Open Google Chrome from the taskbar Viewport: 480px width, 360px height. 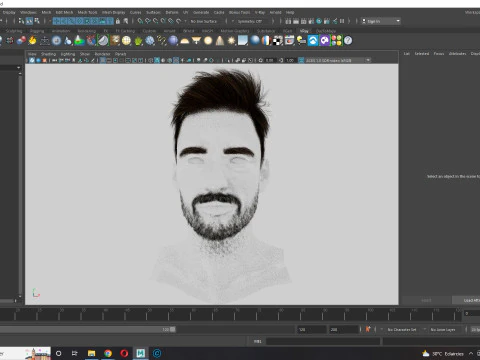click(x=108, y=353)
